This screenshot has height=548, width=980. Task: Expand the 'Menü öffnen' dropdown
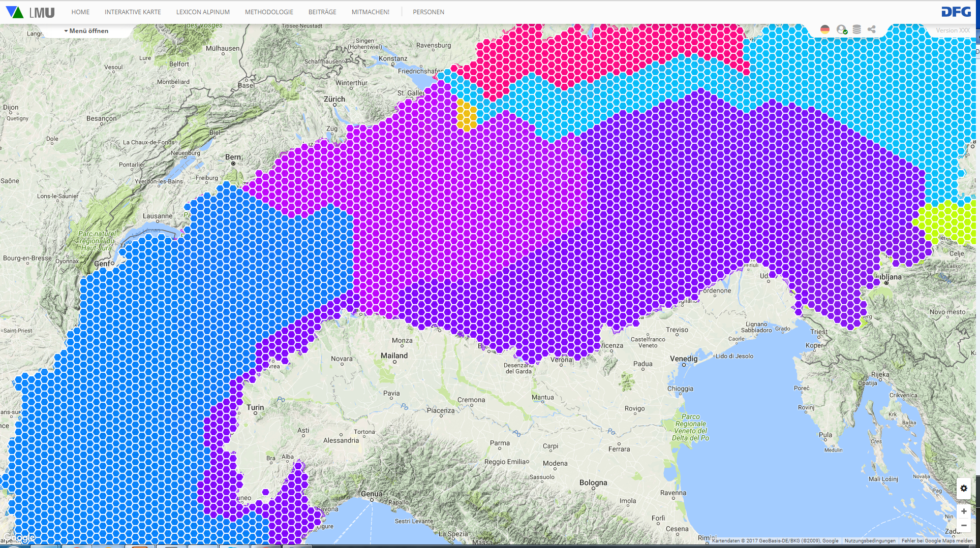click(86, 31)
